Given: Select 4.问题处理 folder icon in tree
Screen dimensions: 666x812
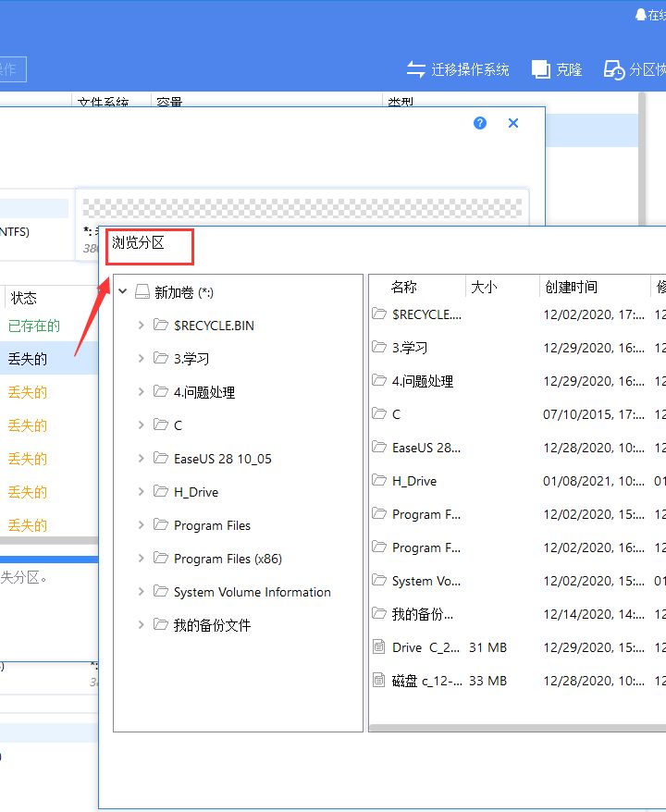Looking at the screenshot, I should coord(161,391).
